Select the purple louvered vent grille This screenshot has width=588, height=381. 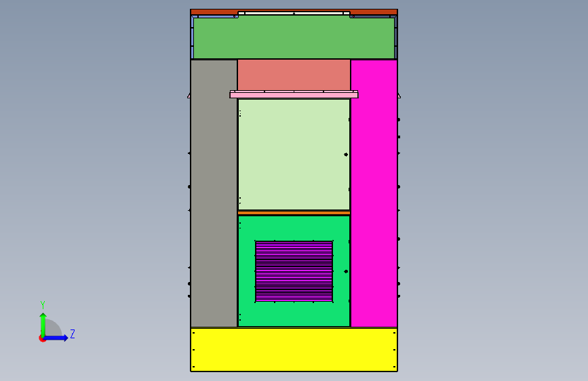click(294, 271)
